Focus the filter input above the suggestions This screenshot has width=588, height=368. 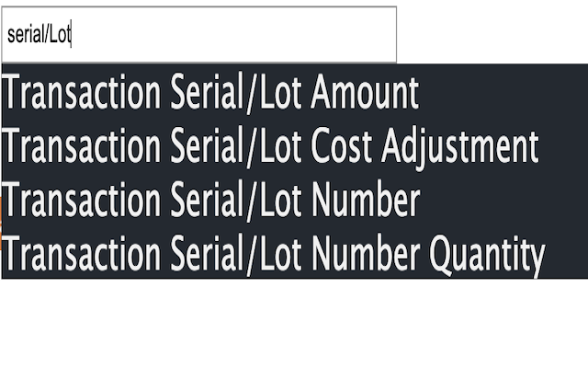coord(199,35)
